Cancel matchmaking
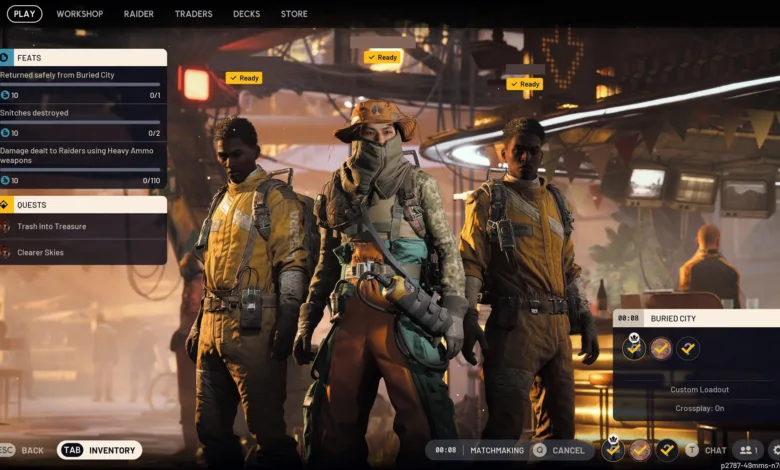This screenshot has width=780, height=470. tap(559, 450)
